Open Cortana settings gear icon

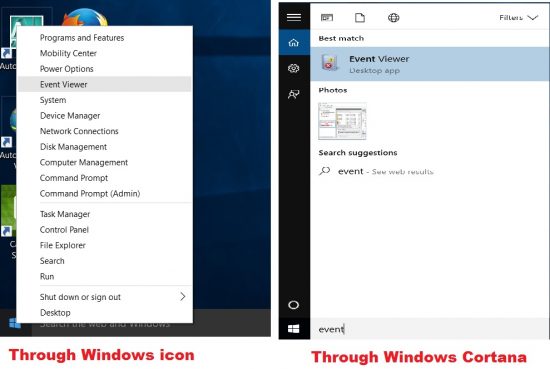(x=294, y=68)
